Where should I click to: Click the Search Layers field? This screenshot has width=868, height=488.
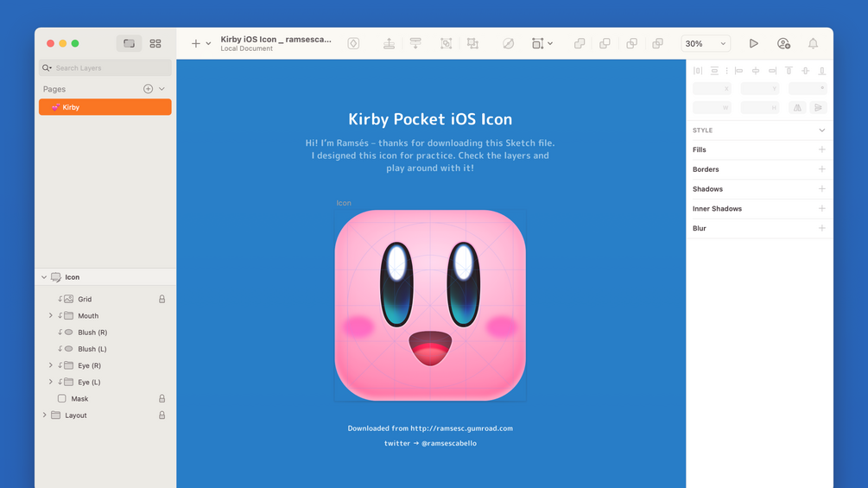pos(105,67)
